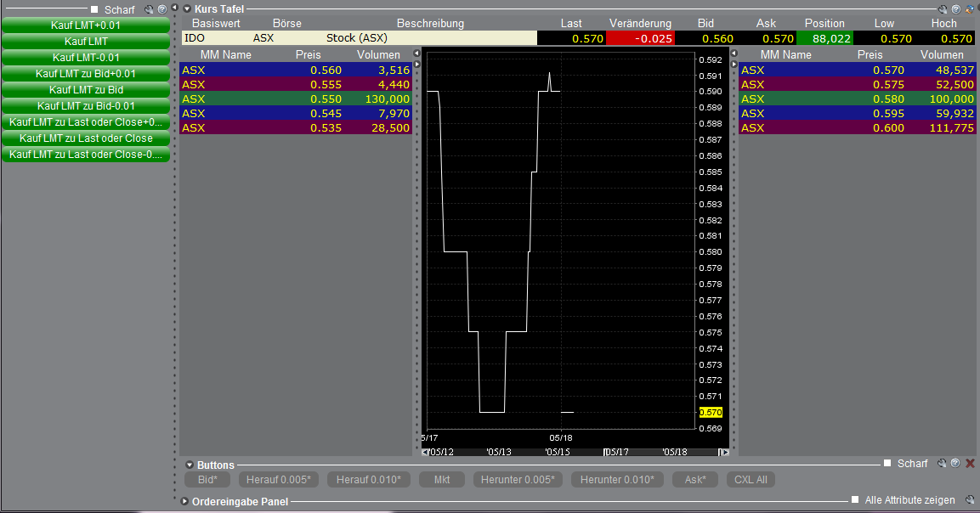This screenshot has height=513, width=980.
Task: Click Kauf LMT zu Bid-0.01 button
Action: [x=86, y=106]
